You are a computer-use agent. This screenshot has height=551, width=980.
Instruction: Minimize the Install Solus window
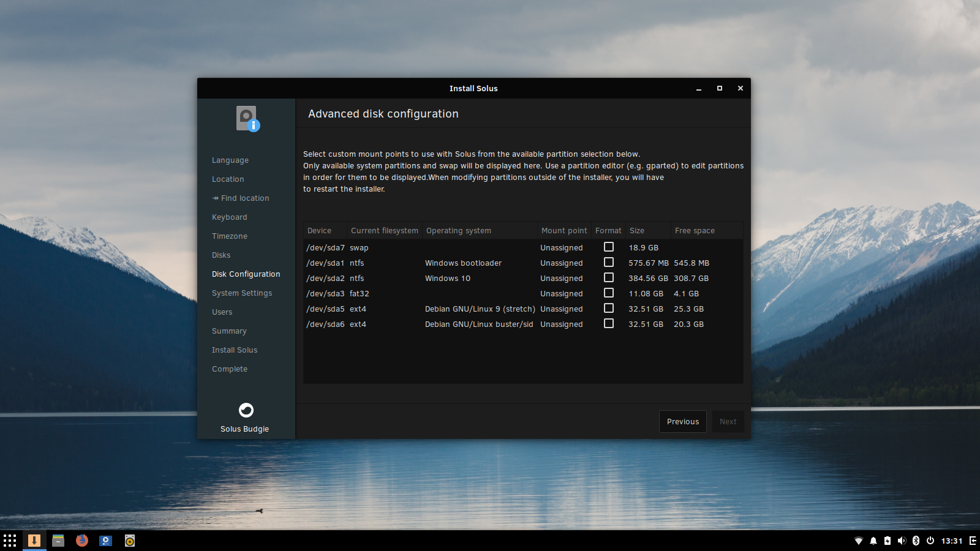(699, 89)
